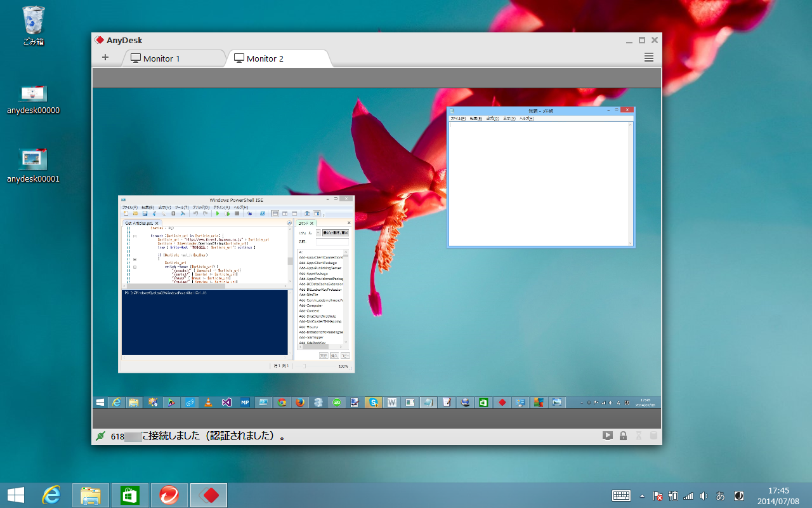Open Firefox on the remote taskbar
This screenshot has height=508, width=812.
[x=300, y=402]
